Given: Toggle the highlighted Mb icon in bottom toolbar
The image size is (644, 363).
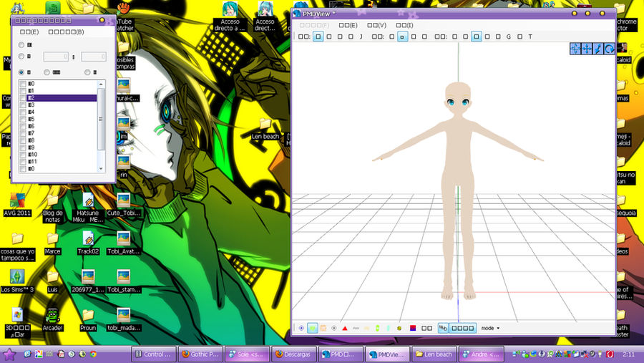Looking at the screenshot, I should tap(443, 328).
